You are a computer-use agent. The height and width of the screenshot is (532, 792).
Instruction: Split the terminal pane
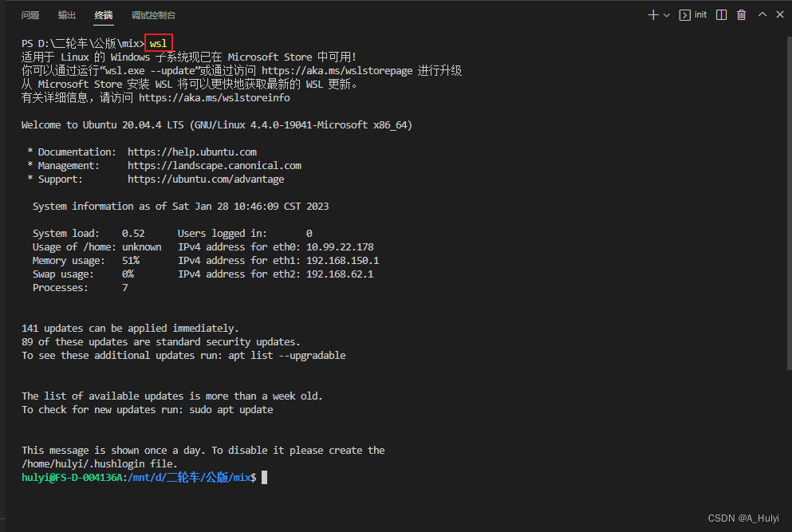[x=721, y=14]
